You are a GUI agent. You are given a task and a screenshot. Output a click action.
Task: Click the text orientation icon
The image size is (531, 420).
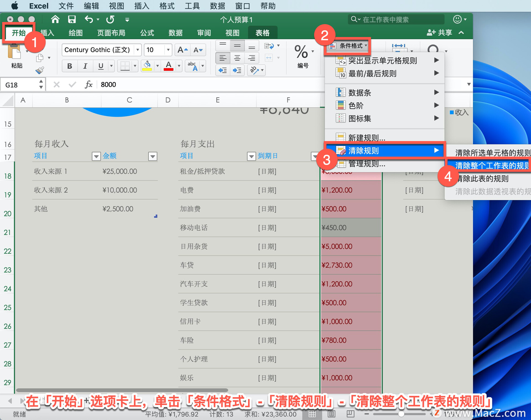pyautogui.click(x=254, y=70)
